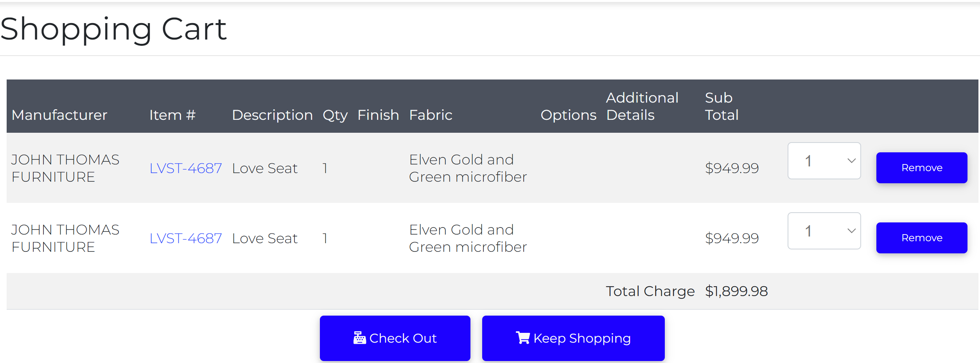980x363 pixels.
Task: Proceed with the Check Out button
Action: [x=395, y=338]
